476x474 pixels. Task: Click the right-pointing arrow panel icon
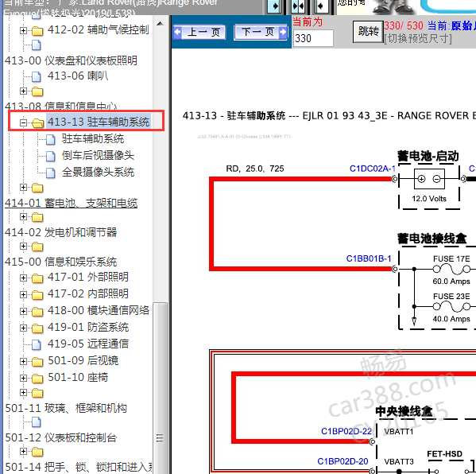click(x=274, y=6)
